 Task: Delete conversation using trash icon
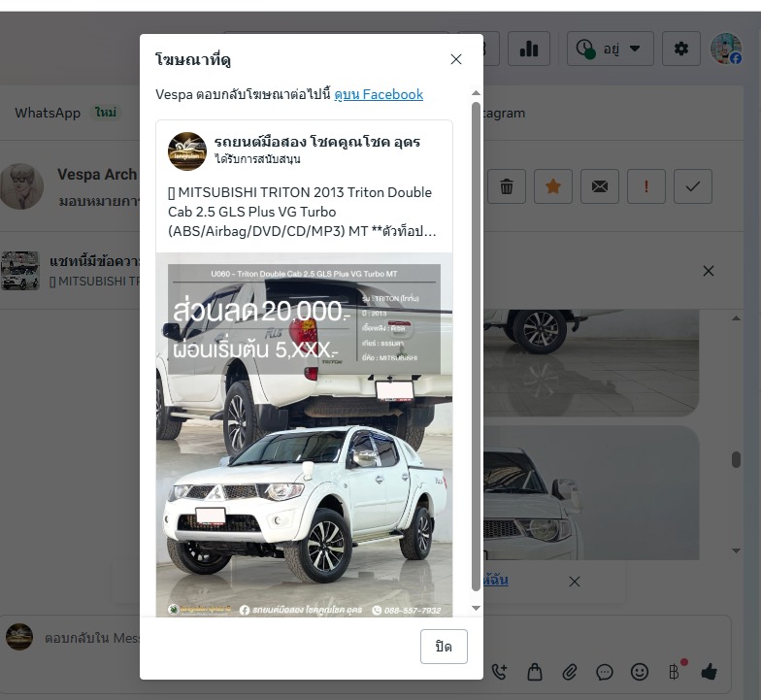click(x=507, y=186)
